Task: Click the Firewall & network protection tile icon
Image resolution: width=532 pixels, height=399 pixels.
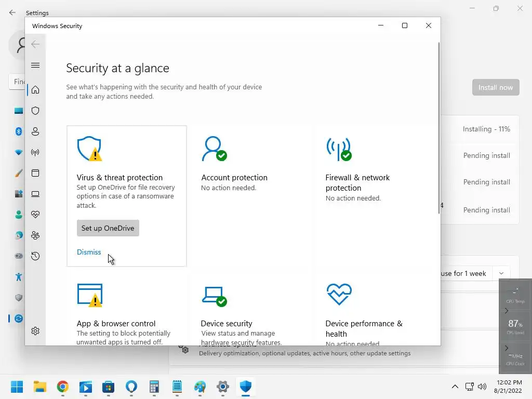Action: point(339,149)
